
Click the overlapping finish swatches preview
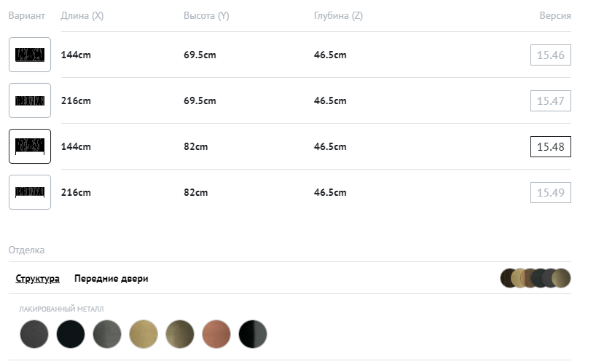[536, 278]
